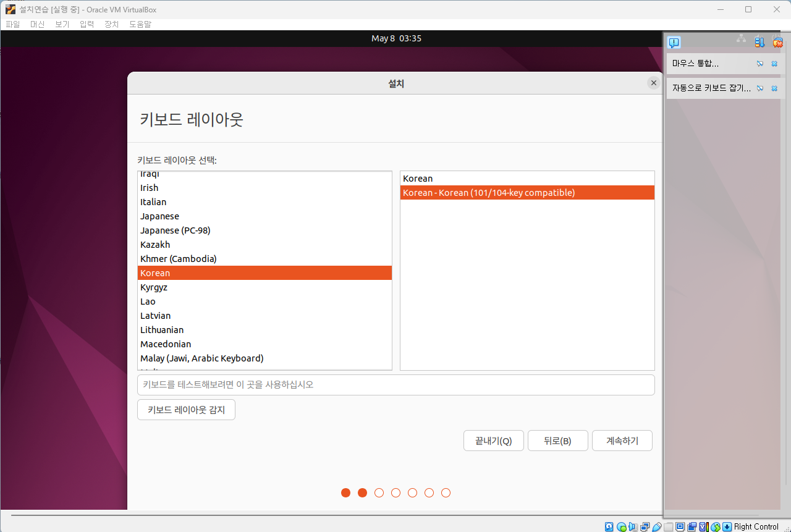Select Malay (Jawi, Arabic Keyboard) layout
This screenshot has width=791, height=532.
(264, 358)
